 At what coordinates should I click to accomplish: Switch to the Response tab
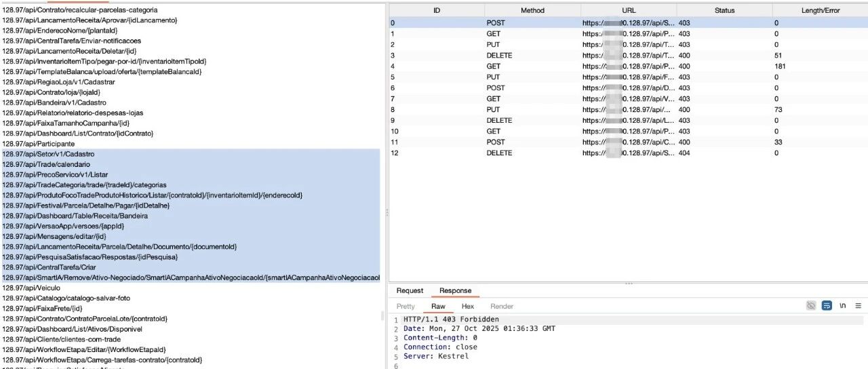[455, 290]
